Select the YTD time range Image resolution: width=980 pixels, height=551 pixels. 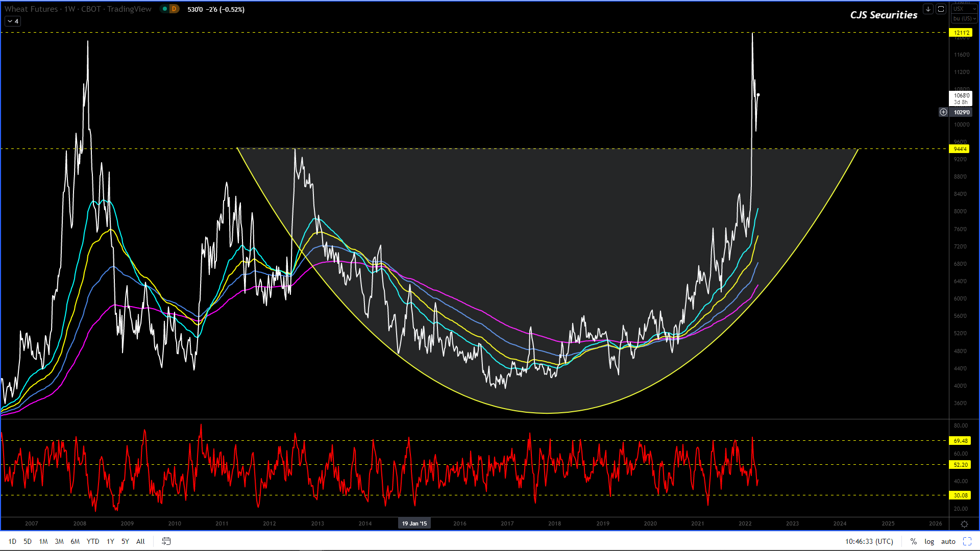click(93, 541)
